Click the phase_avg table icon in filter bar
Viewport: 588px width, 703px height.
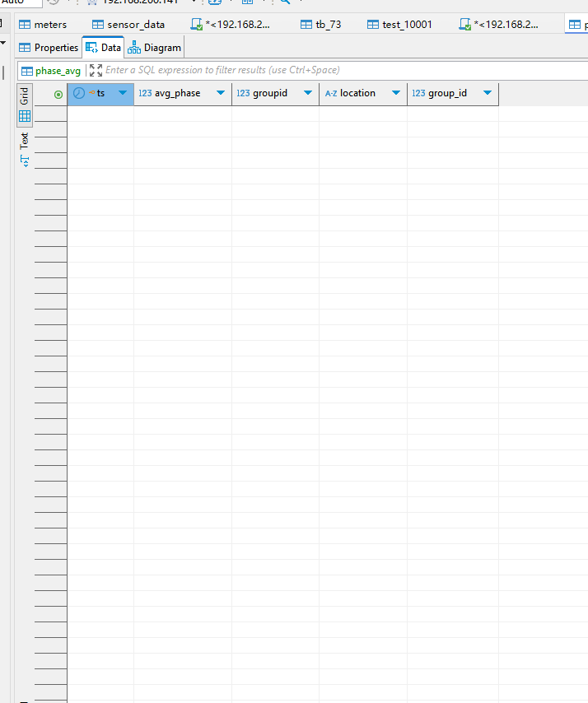pyautogui.click(x=27, y=71)
